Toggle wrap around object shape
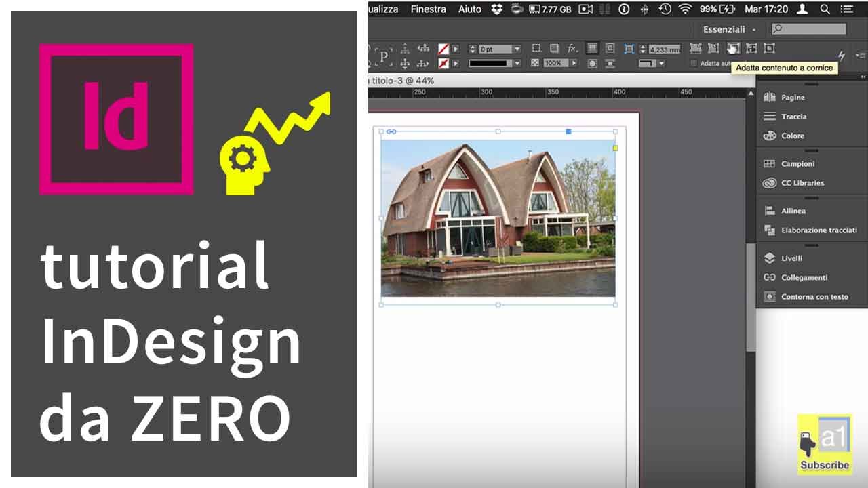Screen dimensions: 868x488 [592, 63]
